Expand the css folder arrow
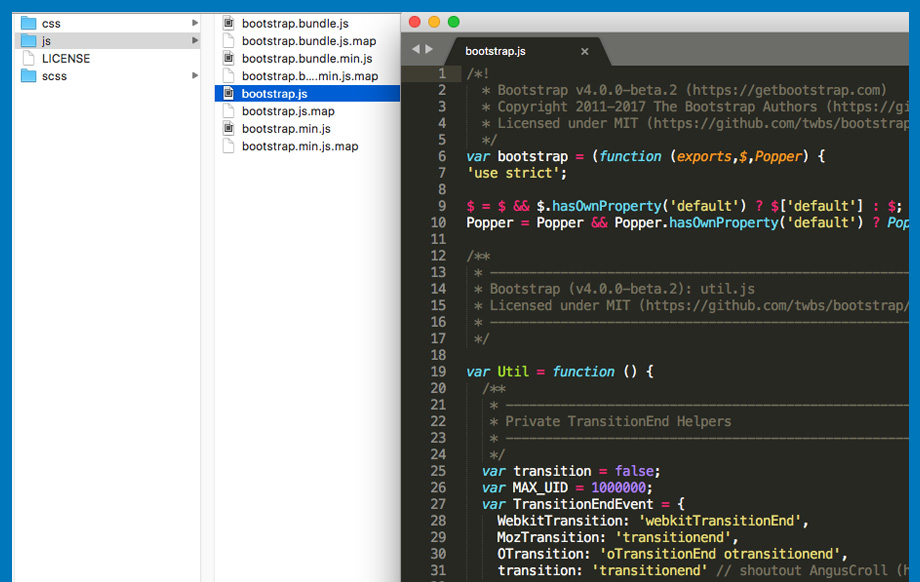920x582 pixels. (195, 23)
